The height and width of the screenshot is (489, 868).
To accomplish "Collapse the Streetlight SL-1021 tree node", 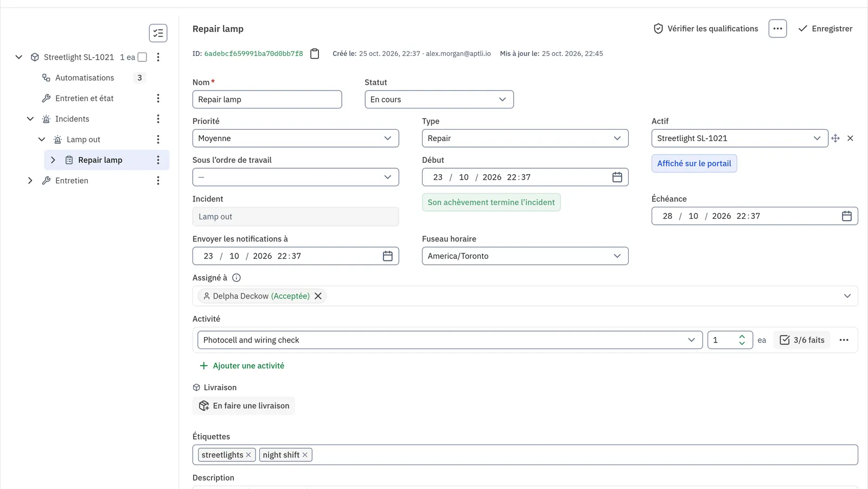I will pyautogui.click(x=19, y=57).
